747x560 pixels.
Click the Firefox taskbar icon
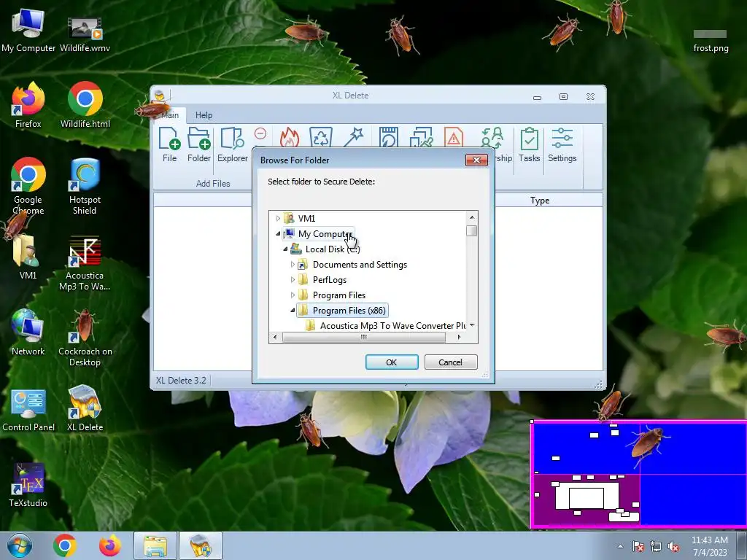pyautogui.click(x=109, y=545)
